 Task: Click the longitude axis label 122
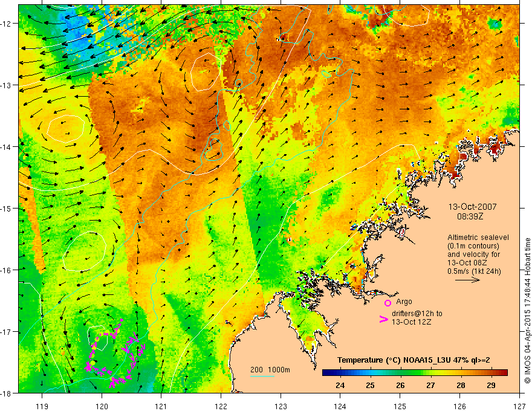221,406
